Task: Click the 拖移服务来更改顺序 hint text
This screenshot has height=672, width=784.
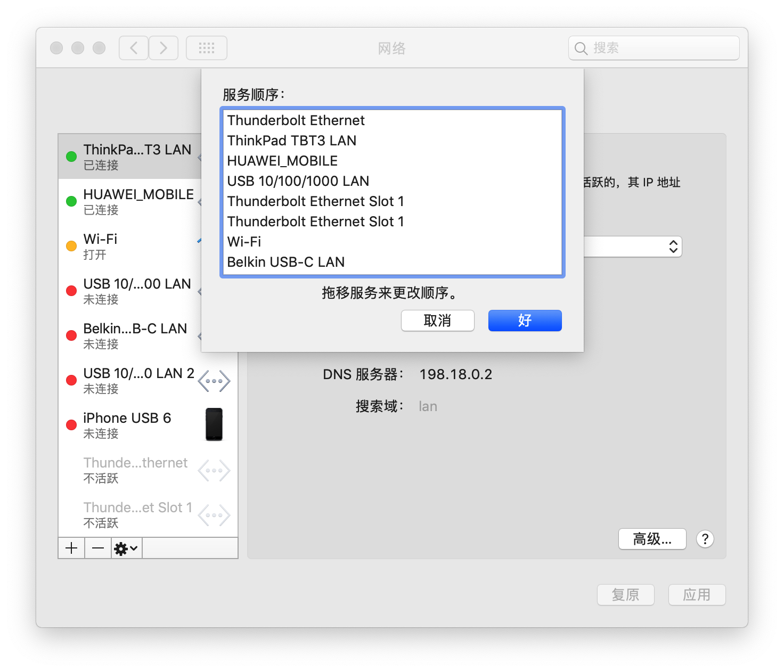Action: click(389, 293)
